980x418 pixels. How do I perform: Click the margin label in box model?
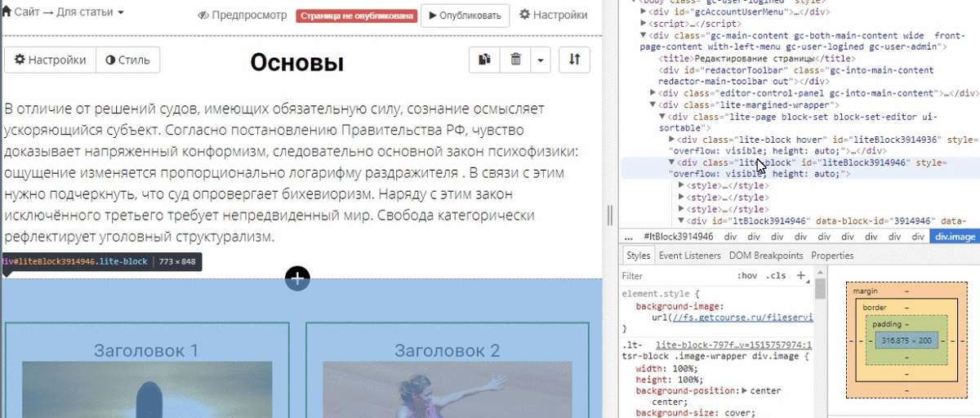(x=865, y=291)
